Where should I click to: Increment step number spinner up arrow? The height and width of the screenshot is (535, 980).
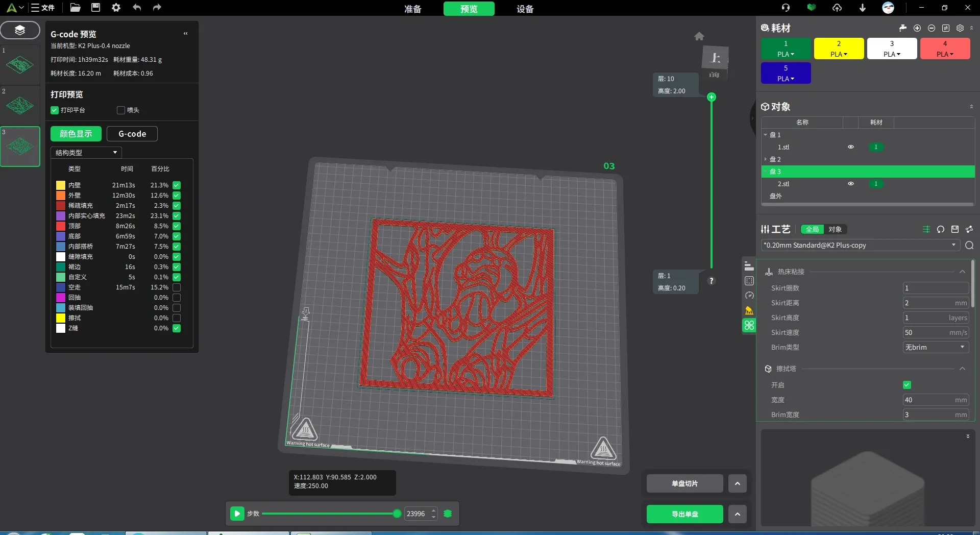pyautogui.click(x=434, y=510)
